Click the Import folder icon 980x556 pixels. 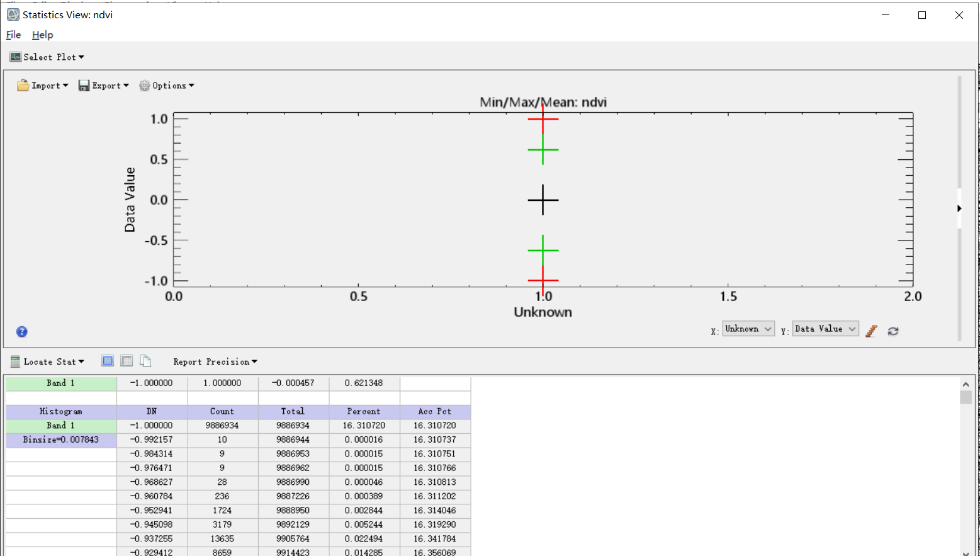23,86
